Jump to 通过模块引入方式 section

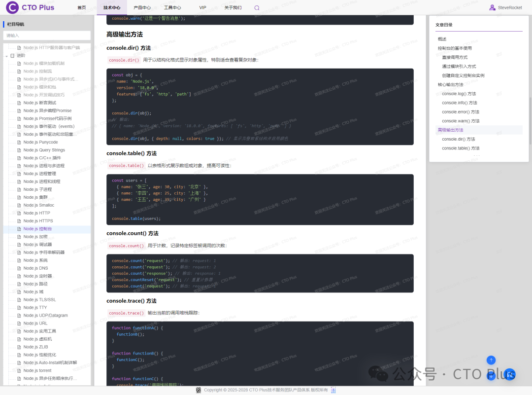point(459,67)
